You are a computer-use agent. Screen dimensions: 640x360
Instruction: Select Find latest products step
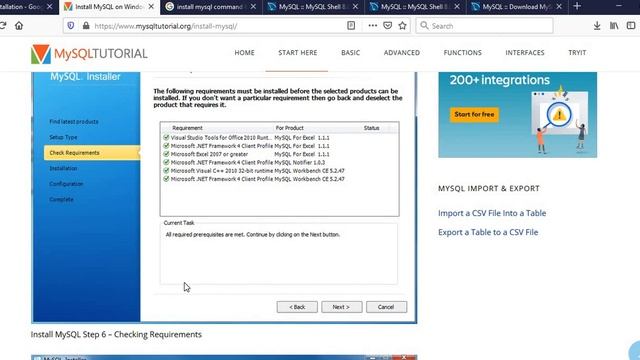point(74,122)
